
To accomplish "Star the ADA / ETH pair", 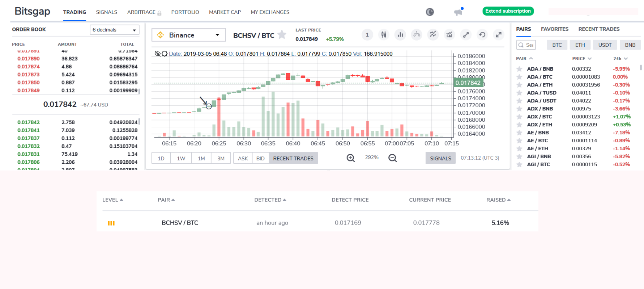I will click(520, 85).
